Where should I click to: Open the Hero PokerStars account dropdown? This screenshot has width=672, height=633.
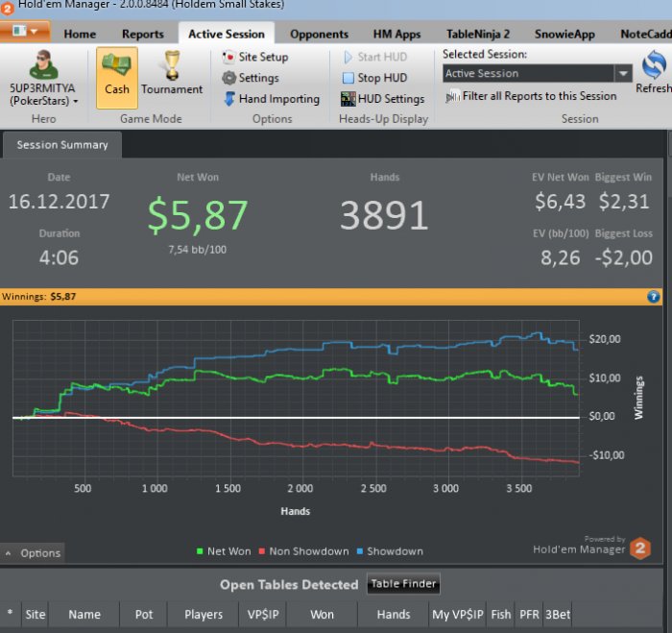pyautogui.click(x=43, y=100)
